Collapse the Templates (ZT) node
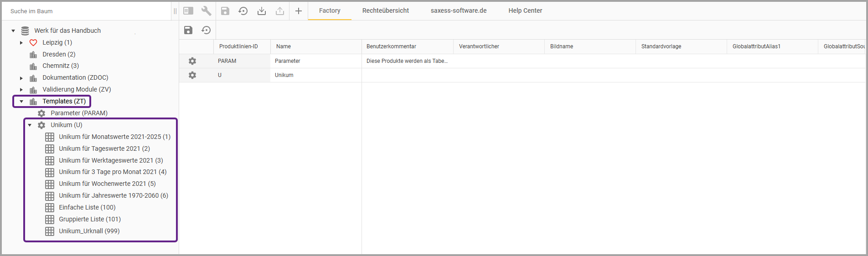Image resolution: width=868 pixels, height=256 pixels. pyautogui.click(x=21, y=102)
